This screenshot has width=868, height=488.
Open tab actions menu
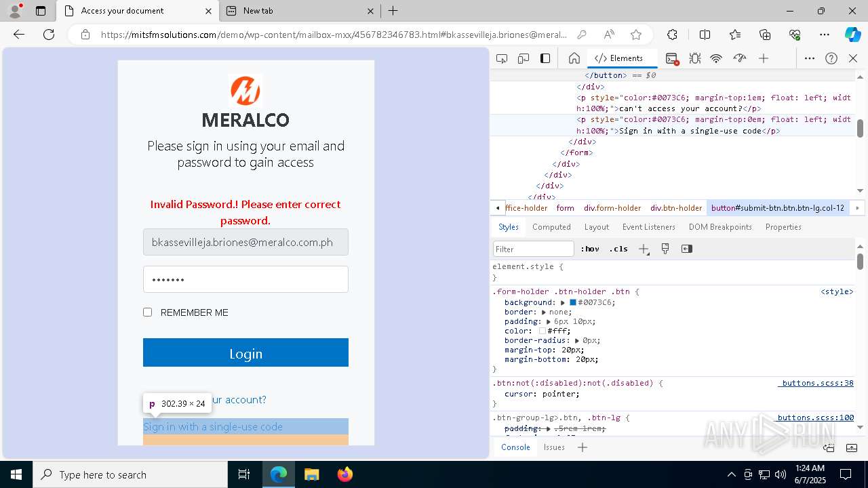pos(41,11)
